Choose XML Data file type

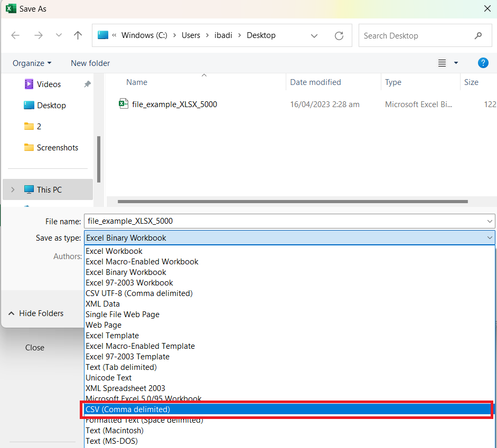click(x=289, y=304)
